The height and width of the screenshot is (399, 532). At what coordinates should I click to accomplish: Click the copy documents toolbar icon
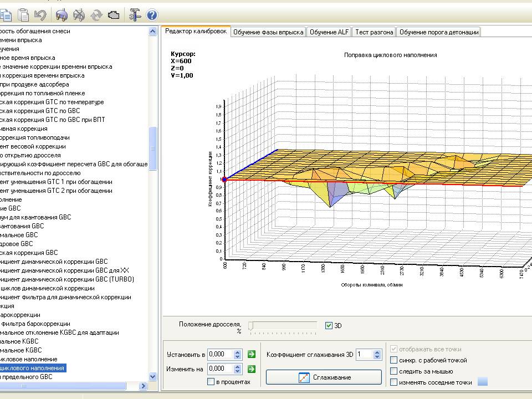(6, 16)
